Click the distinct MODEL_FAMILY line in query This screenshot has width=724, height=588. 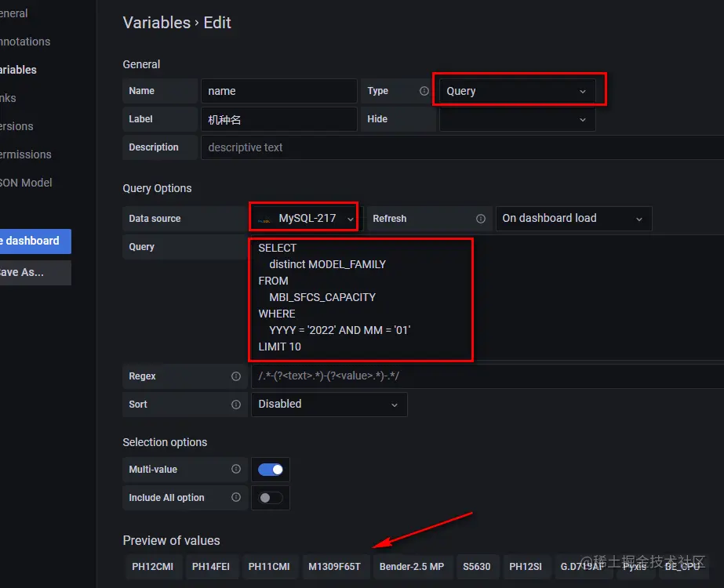[x=327, y=264]
